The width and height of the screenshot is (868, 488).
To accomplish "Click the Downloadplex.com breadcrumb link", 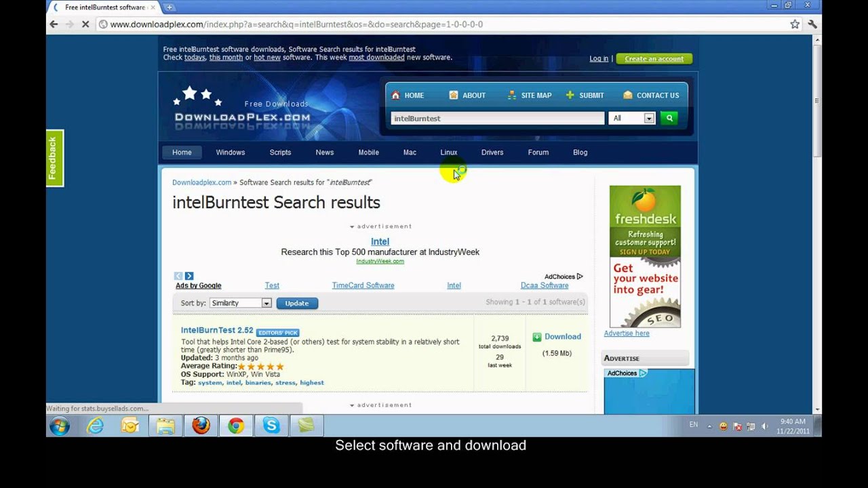I will click(201, 182).
